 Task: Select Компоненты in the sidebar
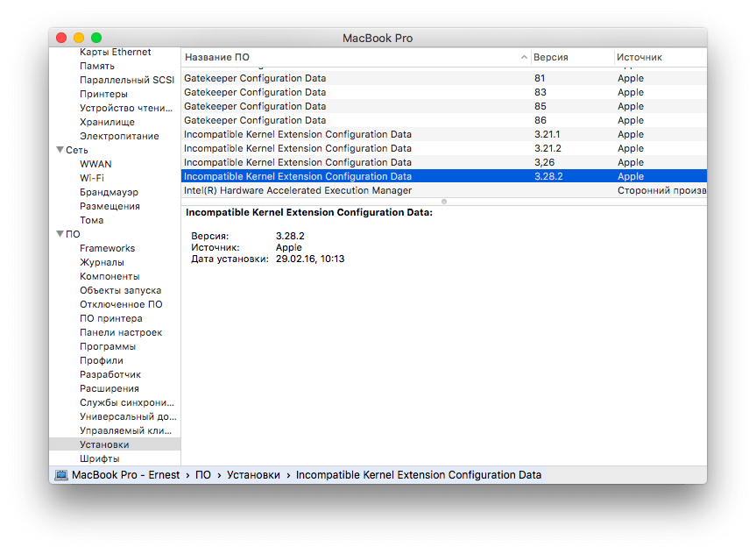(x=110, y=275)
